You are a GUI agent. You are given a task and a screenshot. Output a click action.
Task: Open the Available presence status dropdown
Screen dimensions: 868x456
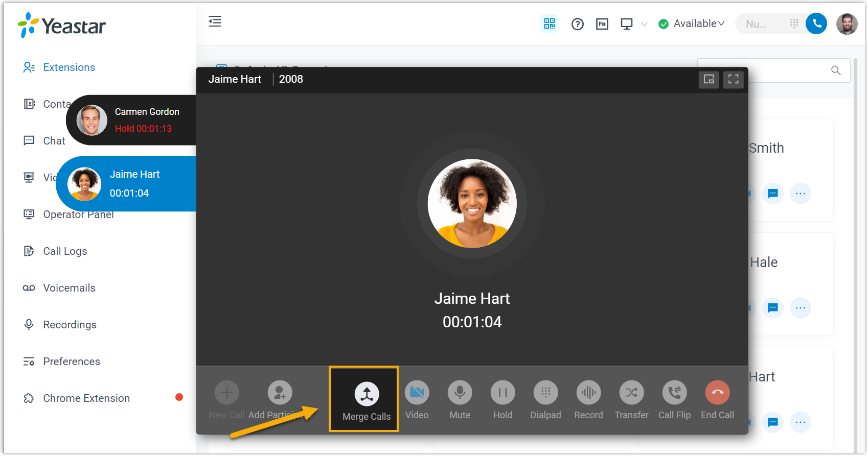point(692,23)
